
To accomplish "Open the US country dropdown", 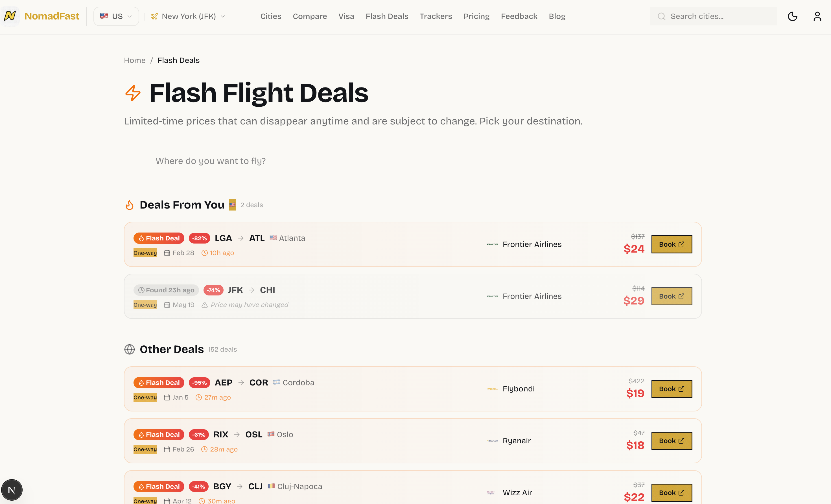I will pos(116,16).
